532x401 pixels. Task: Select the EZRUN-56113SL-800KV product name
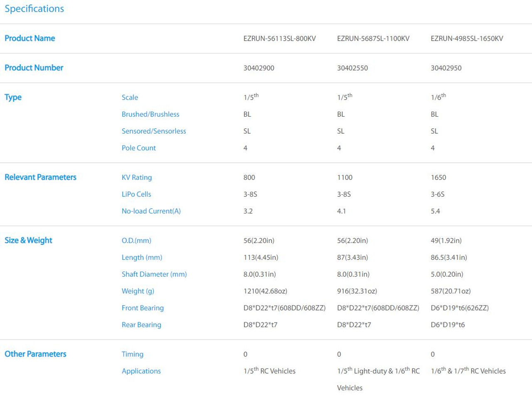click(x=279, y=39)
